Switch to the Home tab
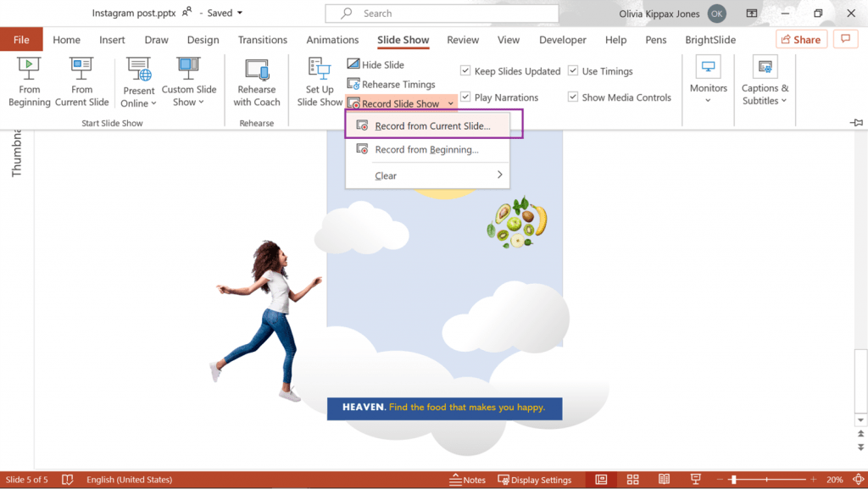This screenshot has width=868, height=489. click(x=66, y=40)
